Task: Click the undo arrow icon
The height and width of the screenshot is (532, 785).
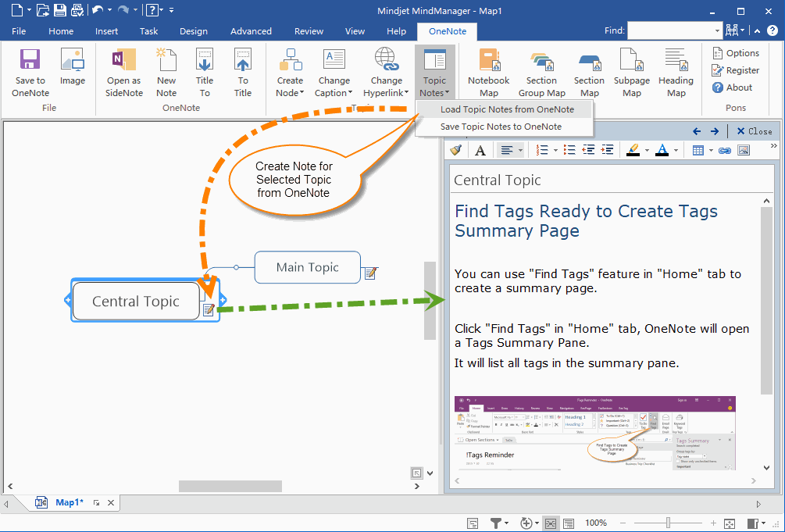Action: click(x=98, y=10)
